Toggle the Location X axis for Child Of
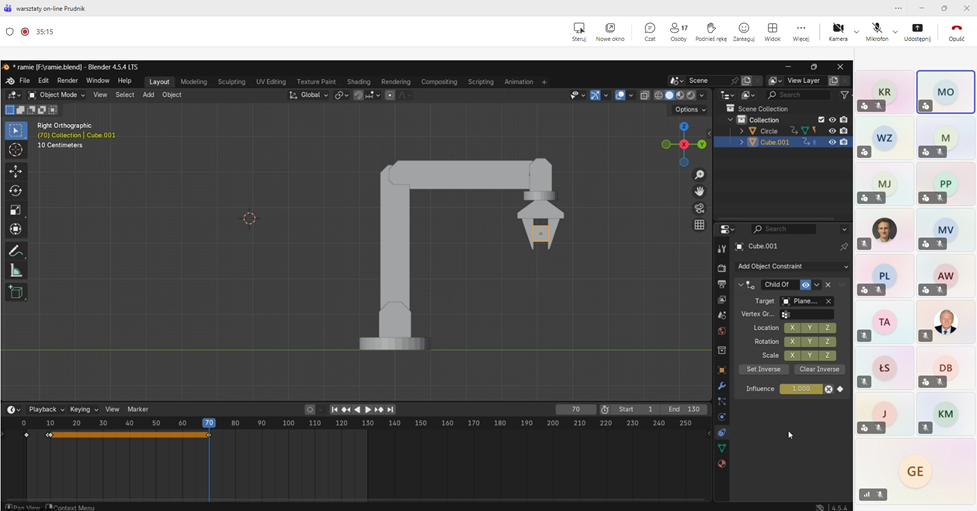This screenshot has height=511, width=977. point(792,328)
